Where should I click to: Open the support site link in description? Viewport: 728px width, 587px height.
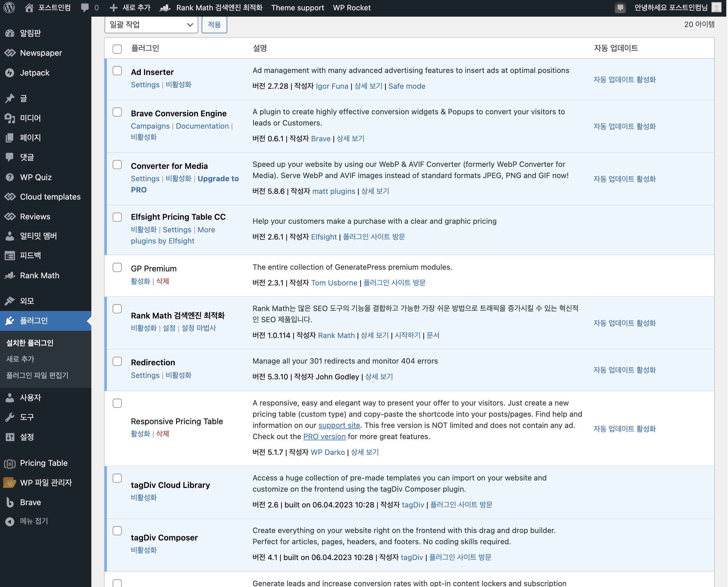coord(339,425)
